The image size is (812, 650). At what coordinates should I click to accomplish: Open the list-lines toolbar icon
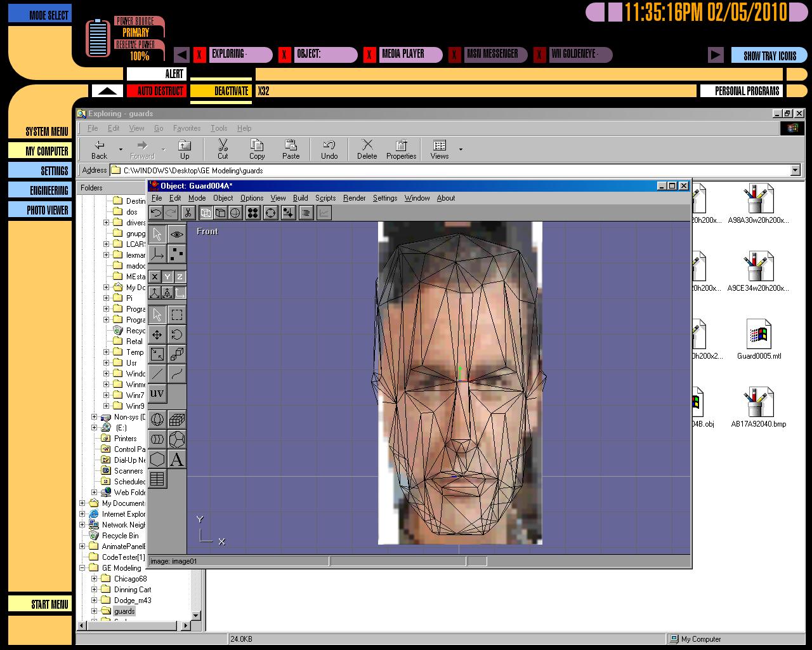306,213
